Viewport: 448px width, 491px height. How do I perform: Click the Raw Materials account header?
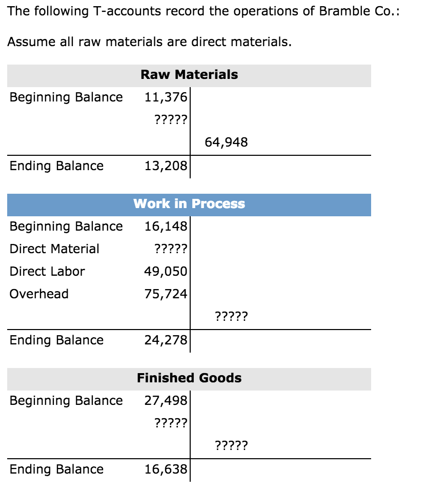click(189, 75)
